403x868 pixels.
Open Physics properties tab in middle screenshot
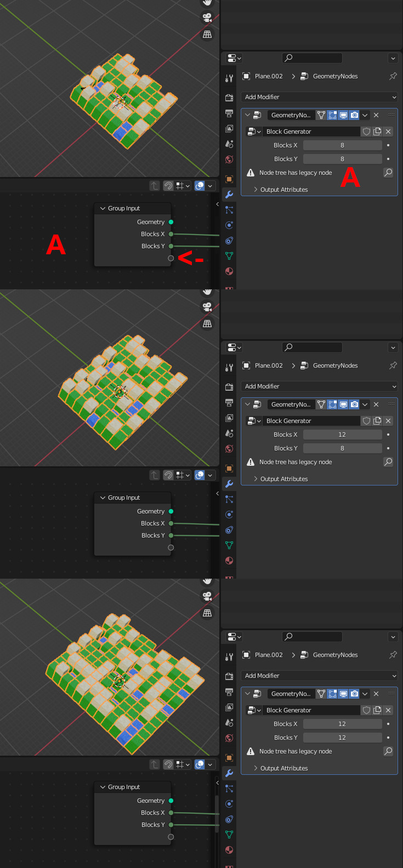click(229, 515)
